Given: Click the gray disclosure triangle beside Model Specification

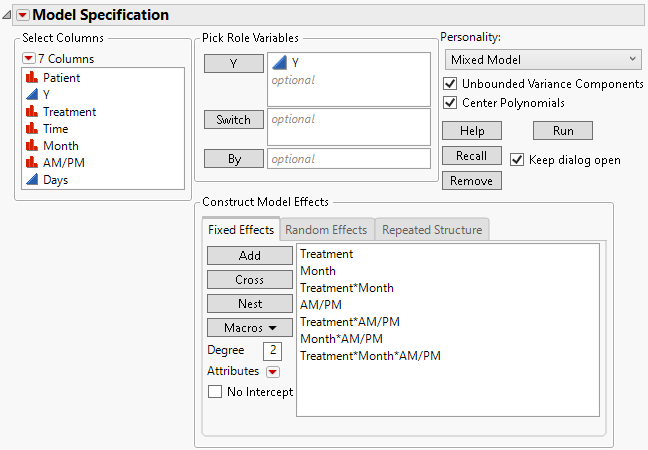Looking at the screenshot, I should (8, 15).
